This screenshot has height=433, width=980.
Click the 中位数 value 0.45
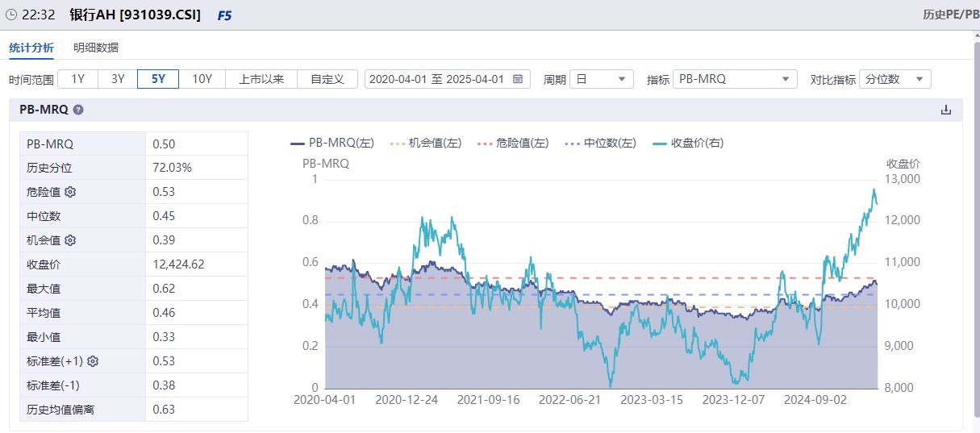coord(164,216)
